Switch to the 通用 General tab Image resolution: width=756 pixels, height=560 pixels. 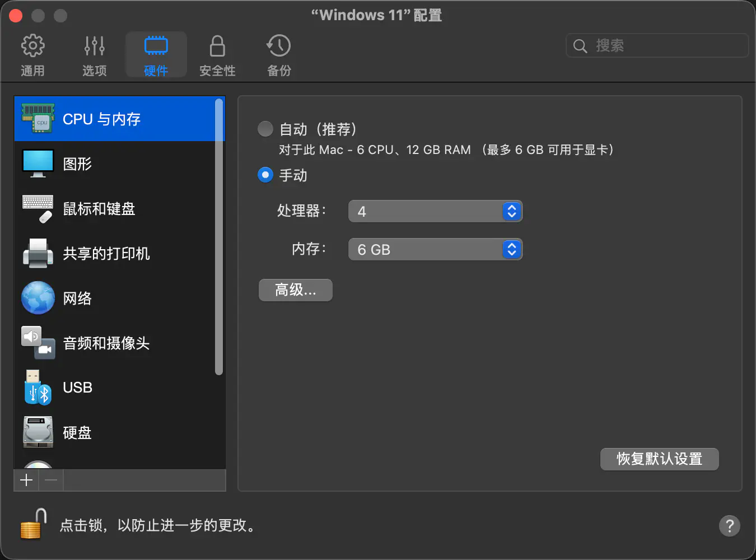click(x=32, y=55)
